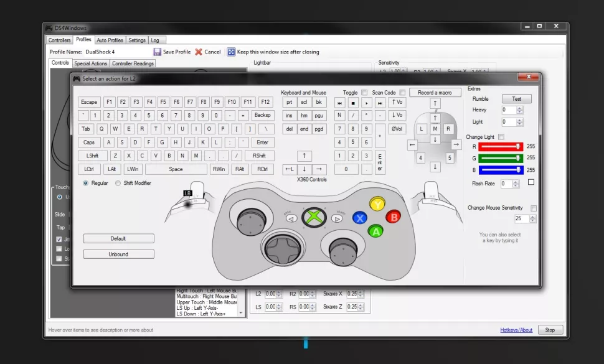This screenshot has width=604, height=364.
Task: Click the Xbox Guide button
Action: 313,218
